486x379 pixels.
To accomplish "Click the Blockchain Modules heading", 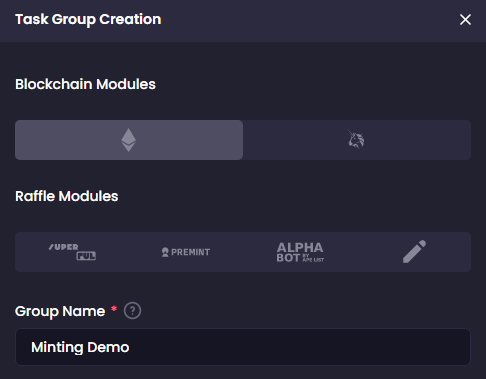I will [x=85, y=84].
